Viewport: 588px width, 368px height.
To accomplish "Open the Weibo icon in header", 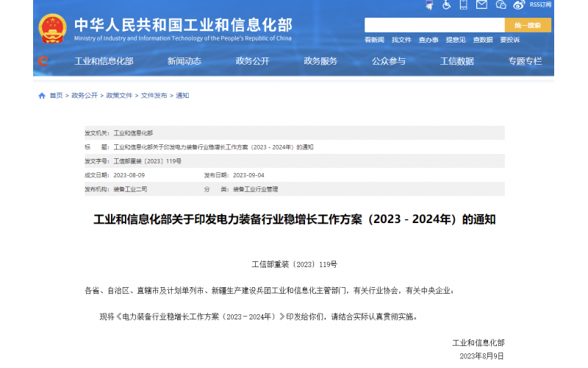I will tap(519, 5).
